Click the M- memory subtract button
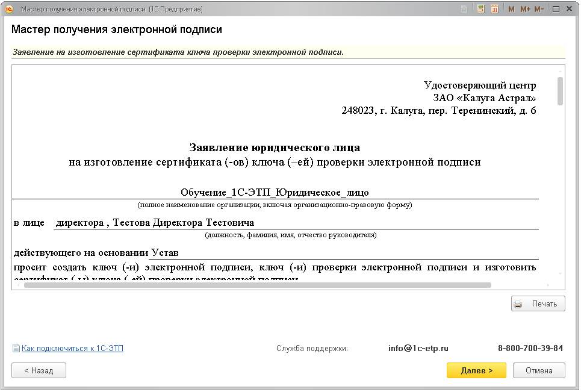Screen dimensions: 581x392 click(539, 9)
